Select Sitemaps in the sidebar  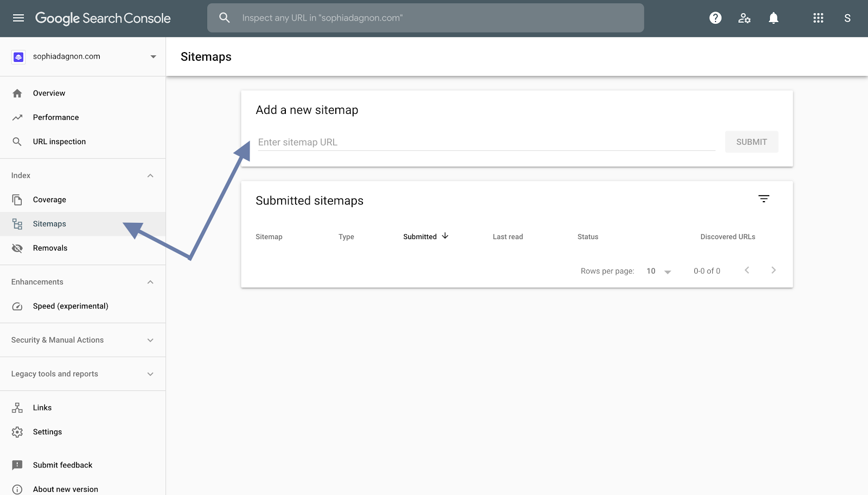[82, 224]
